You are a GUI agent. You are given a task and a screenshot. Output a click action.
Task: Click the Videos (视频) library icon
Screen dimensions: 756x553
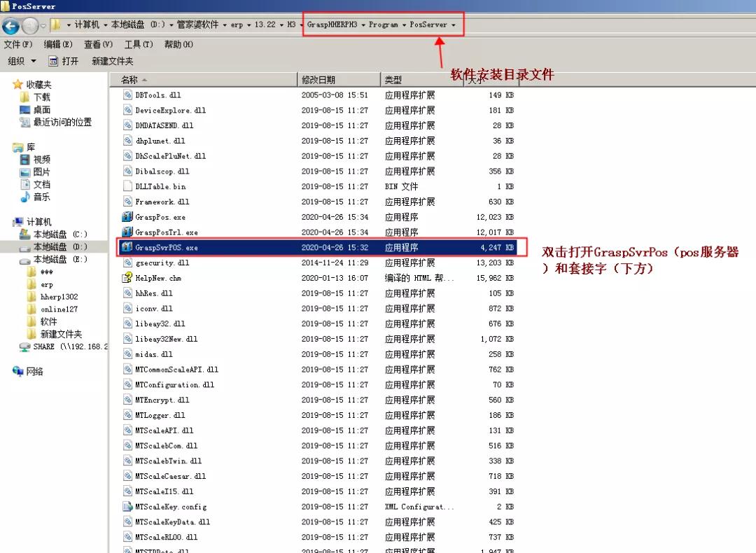coord(25,160)
